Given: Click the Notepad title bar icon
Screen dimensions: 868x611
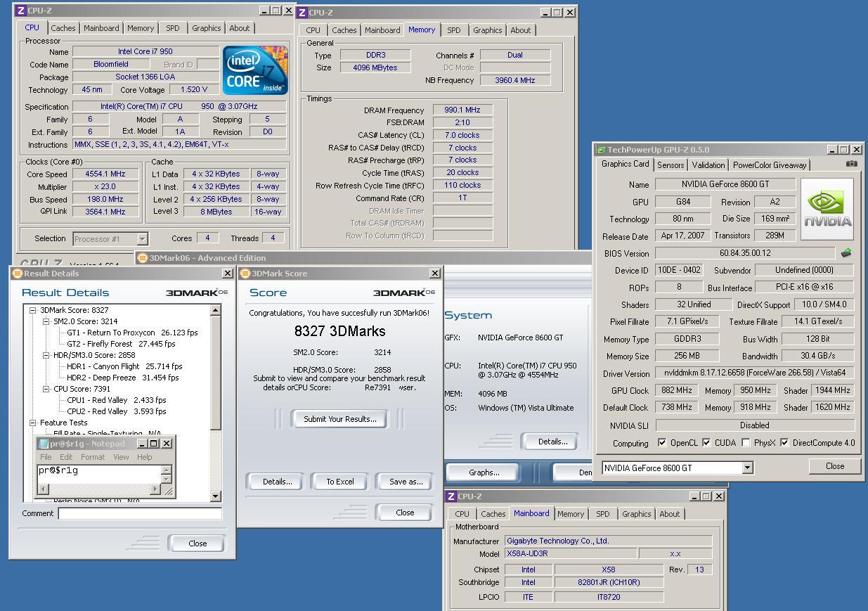Looking at the screenshot, I should coord(43,444).
